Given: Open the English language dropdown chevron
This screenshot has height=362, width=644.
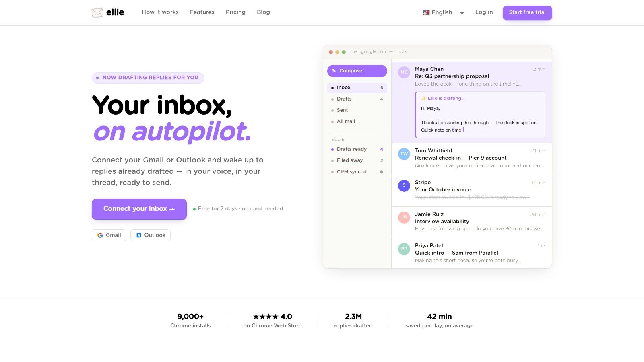Looking at the screenshot, I should point(462,13).
